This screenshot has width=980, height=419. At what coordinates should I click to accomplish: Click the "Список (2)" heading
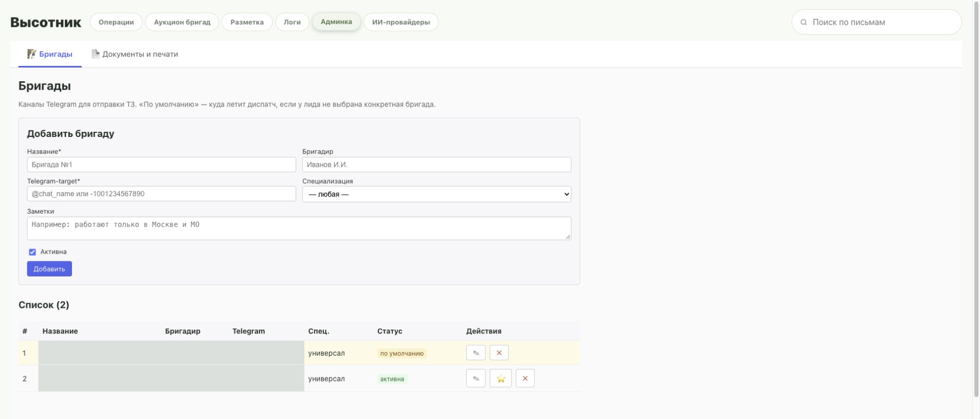[x=44, y=305]
